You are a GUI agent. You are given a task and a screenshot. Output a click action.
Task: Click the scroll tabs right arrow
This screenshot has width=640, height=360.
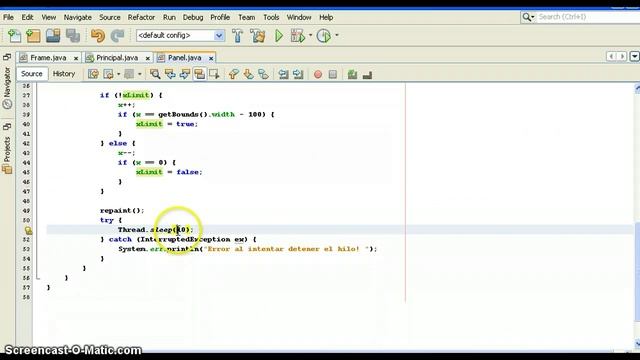coord(622,56)
